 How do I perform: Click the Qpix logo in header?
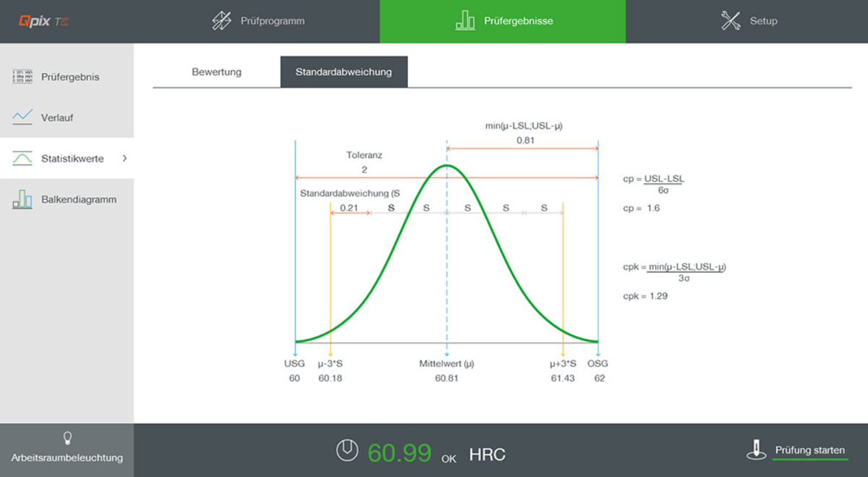[43, 21]
